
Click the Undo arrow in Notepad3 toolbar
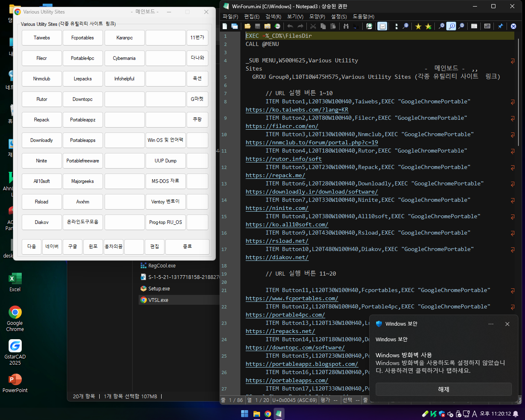coord(290,26)
